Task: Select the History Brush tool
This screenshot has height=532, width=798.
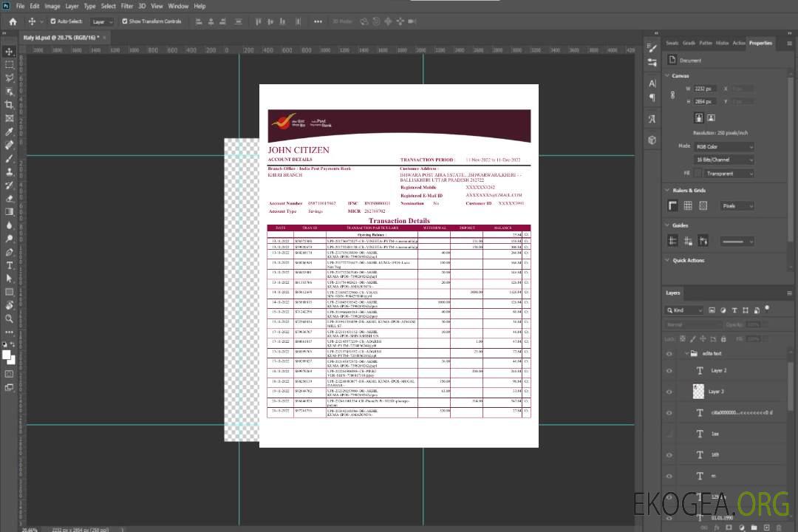Action: [x=9, y=185]
